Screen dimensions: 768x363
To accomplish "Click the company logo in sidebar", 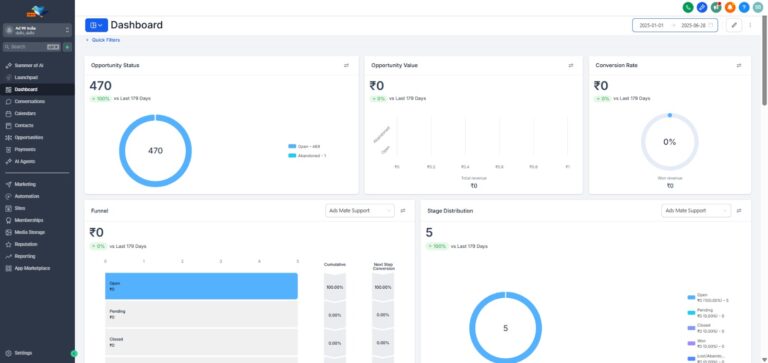I will click(37, 10).
